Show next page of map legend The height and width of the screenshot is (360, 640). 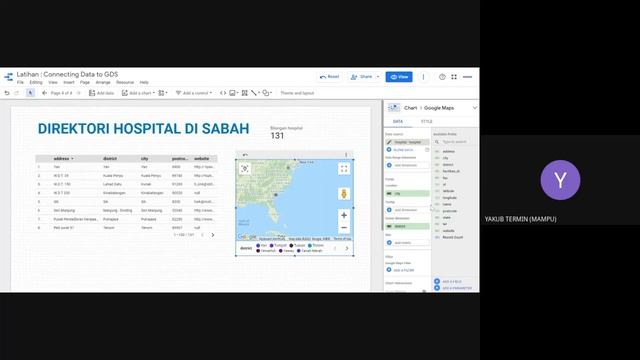pos(347,248)
